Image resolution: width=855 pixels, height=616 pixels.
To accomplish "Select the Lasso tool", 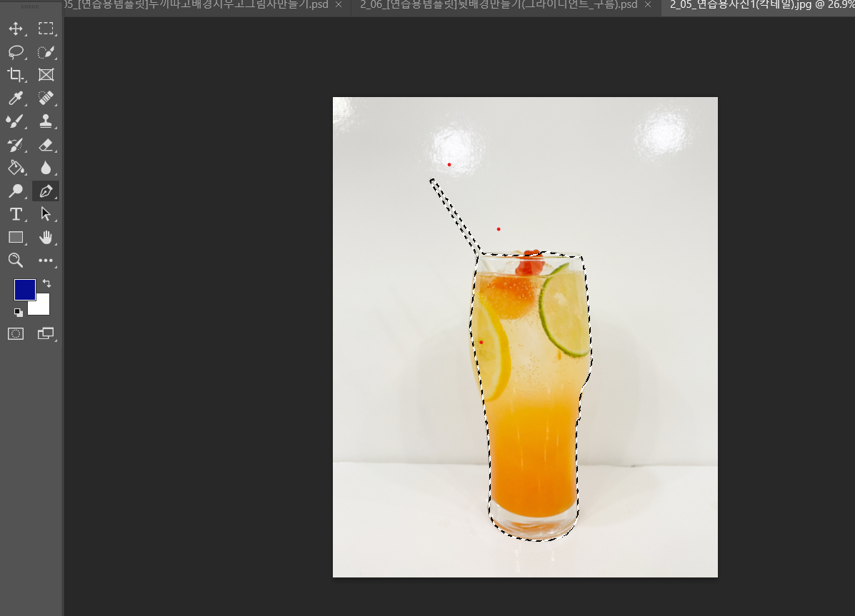I will 16,52.
